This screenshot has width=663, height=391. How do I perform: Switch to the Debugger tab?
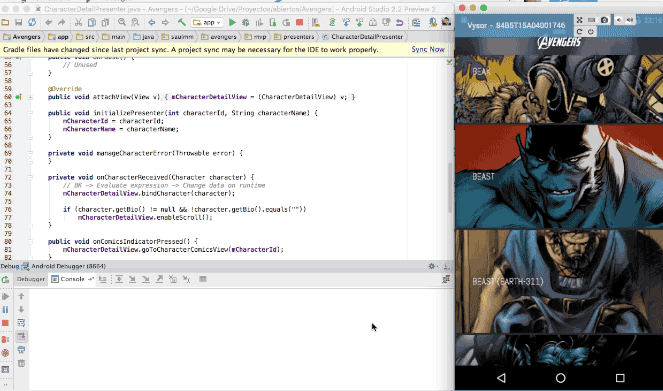tap(31, 279)
